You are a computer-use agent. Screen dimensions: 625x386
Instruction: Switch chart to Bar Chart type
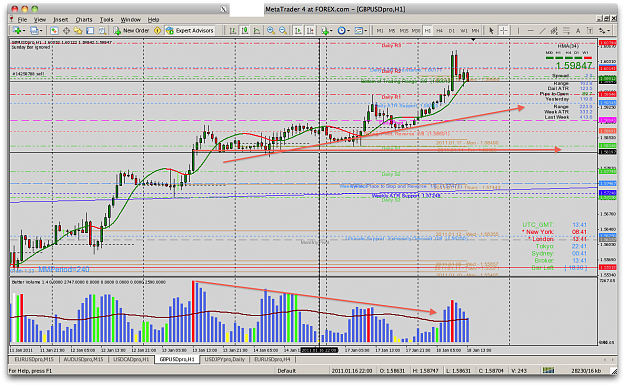(233, 30)
